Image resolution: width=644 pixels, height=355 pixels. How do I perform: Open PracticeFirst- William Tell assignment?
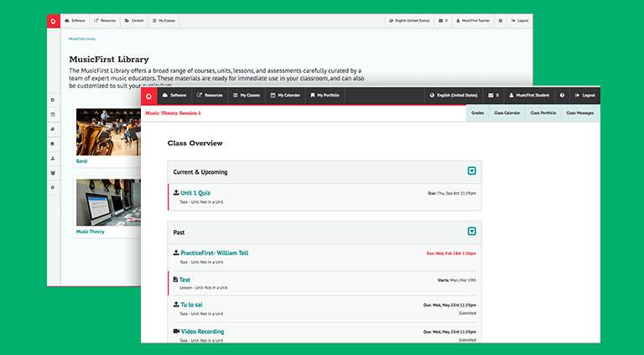coord(214,253)
